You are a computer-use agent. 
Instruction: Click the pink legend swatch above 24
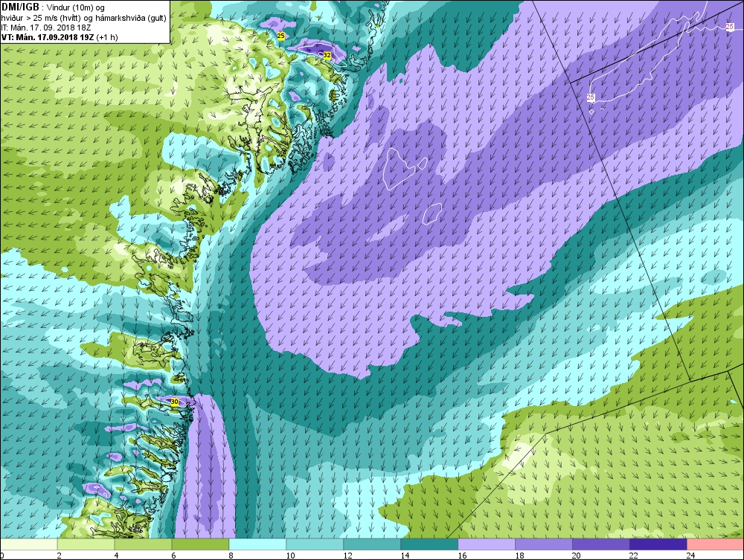[x=715, y=544]
